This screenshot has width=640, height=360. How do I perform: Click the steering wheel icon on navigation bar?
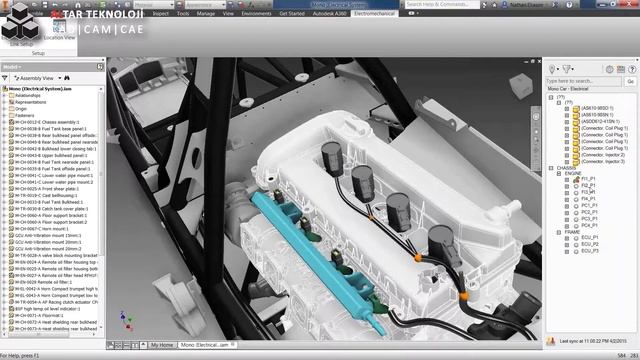point(536,117)
